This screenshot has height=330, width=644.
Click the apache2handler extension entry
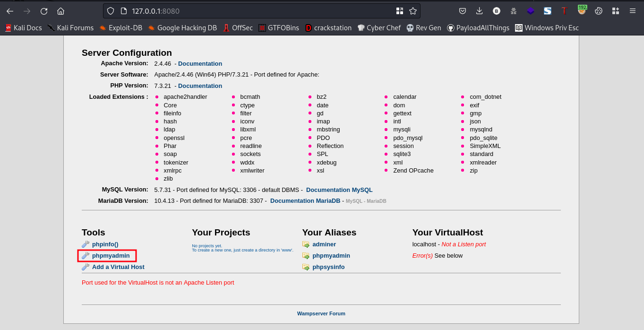pyautogui.click(x=185, y=96)
